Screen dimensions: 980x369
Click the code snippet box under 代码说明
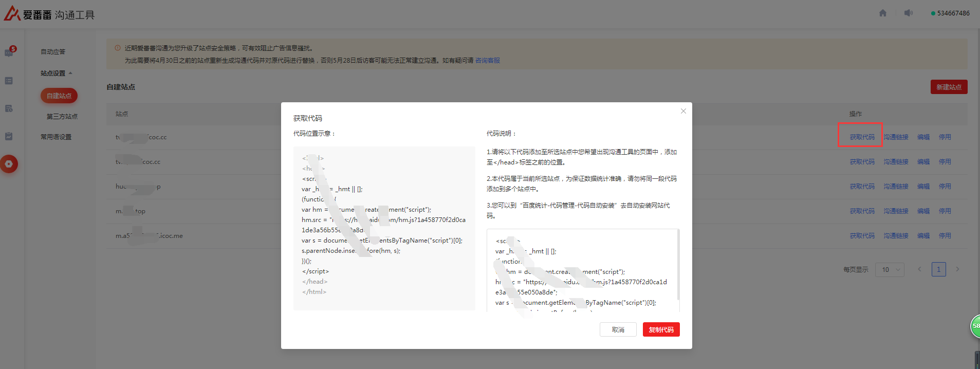tap(583, 270)
